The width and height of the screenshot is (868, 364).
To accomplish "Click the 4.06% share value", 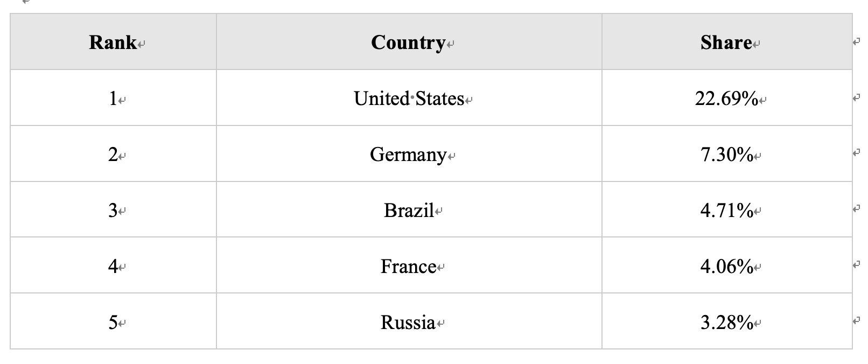I will click(x=726, y=265).
